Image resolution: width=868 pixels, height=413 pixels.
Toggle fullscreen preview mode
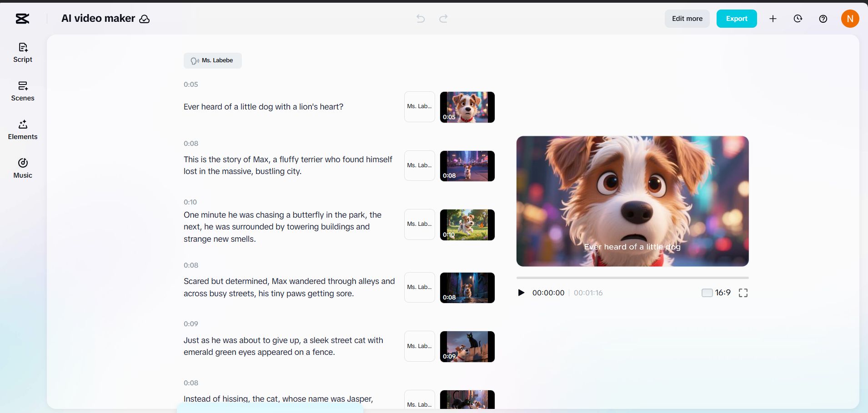pos(743,293)
